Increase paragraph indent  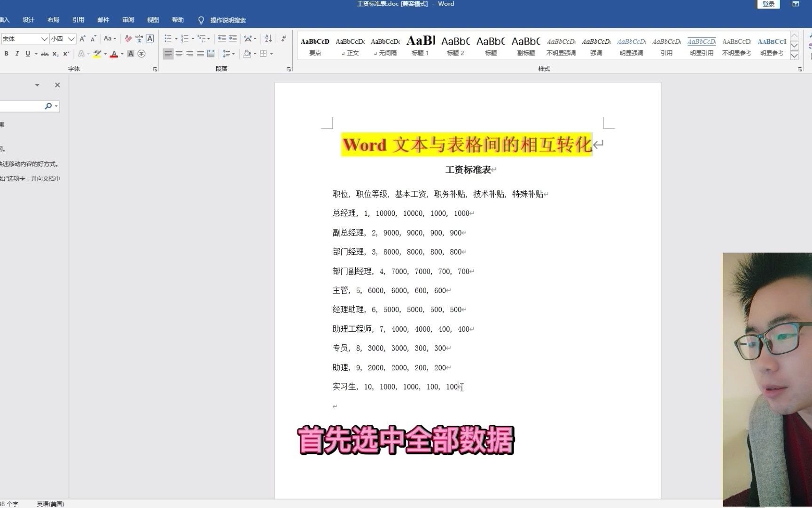click(233, 39)
